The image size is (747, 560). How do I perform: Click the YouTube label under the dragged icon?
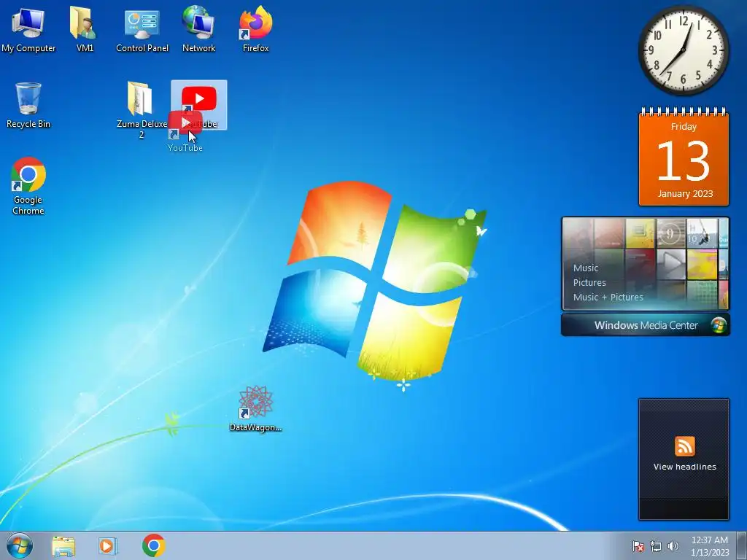(x=185, y=147)
